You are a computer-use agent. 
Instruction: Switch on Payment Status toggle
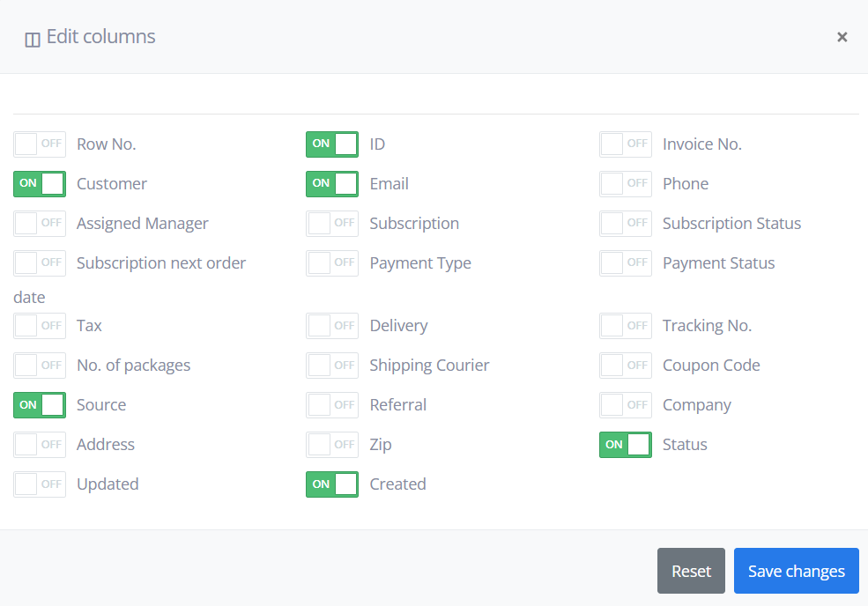tap(626, 263)
